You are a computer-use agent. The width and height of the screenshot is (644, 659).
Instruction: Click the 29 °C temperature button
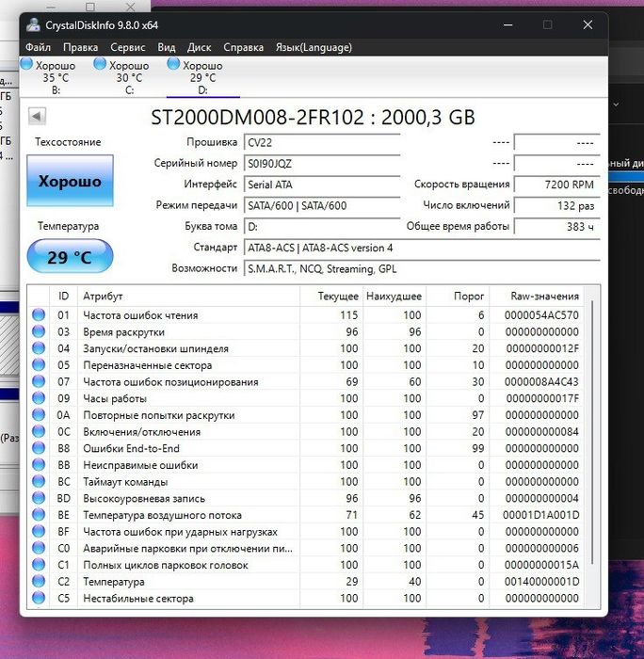(x=70, y=256)
